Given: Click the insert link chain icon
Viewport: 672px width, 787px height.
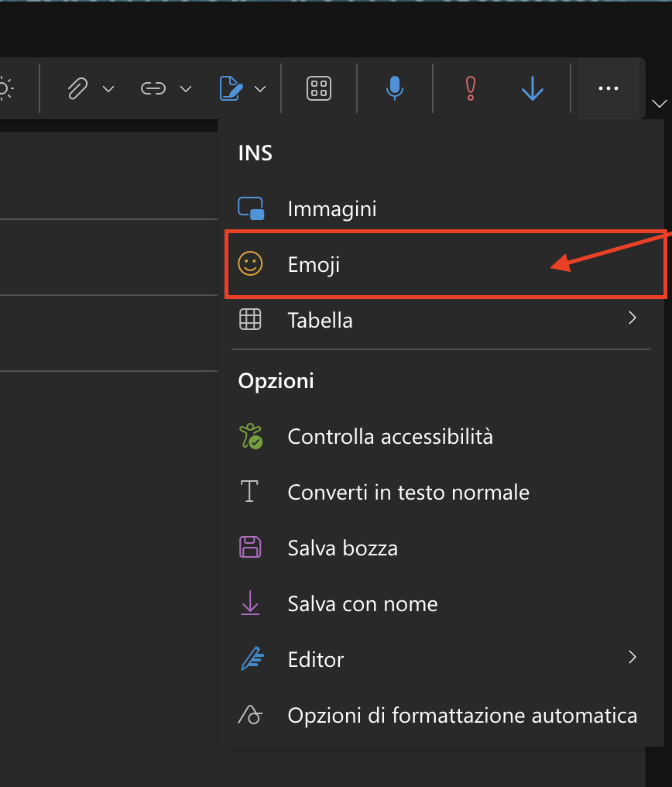Looking at the screenshot, I should pyautogui.click(x=153, y=88).
